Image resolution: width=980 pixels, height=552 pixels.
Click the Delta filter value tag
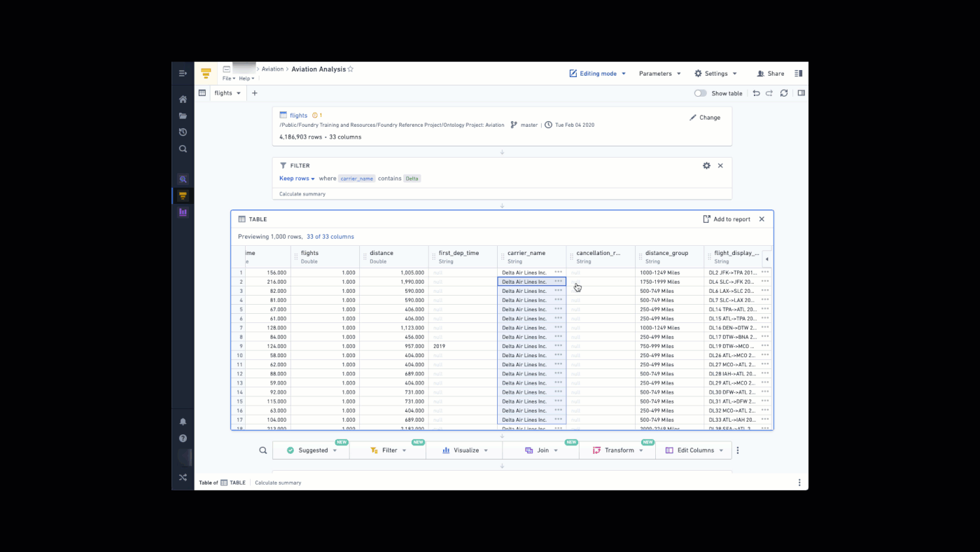(x=412, y=179)
